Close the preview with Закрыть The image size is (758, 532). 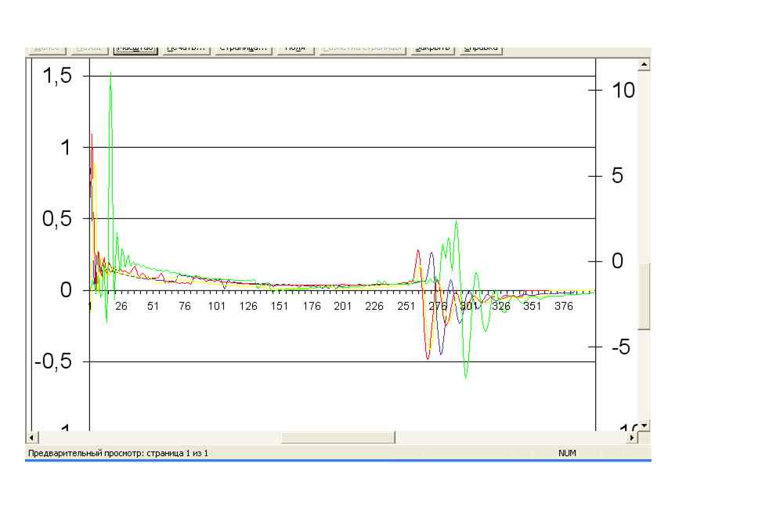[x=433, y=50]
